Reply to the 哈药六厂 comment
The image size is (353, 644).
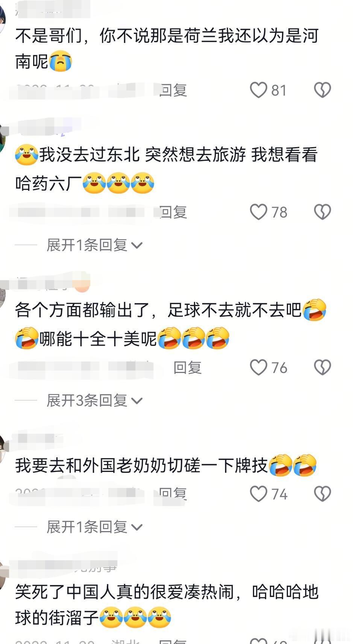[173, 212]
